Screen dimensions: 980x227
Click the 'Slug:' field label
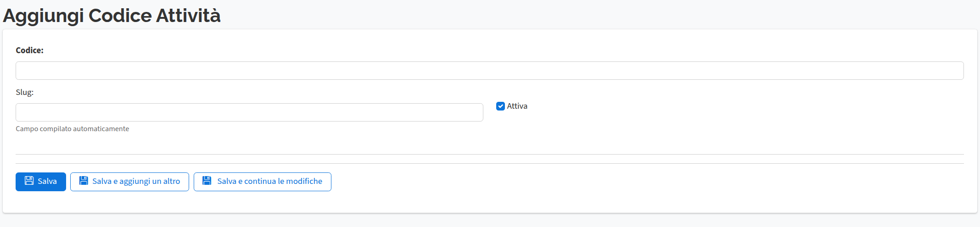click(x=24, y=92)
